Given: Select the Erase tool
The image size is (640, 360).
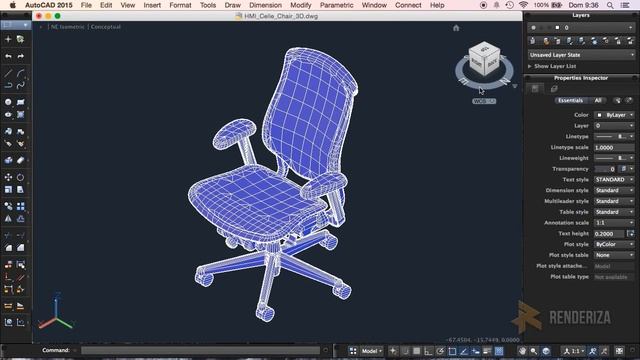Looking at the screenshot, I should (20, 160).
